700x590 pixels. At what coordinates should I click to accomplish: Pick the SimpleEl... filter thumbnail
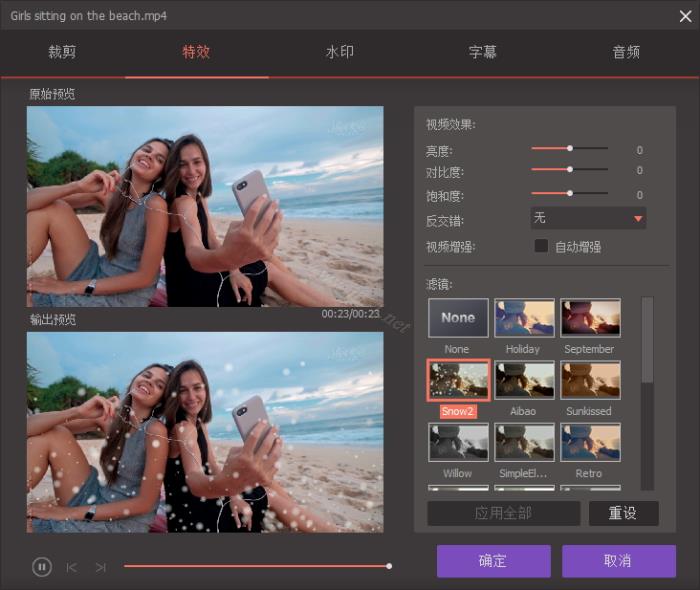[524, 442]
